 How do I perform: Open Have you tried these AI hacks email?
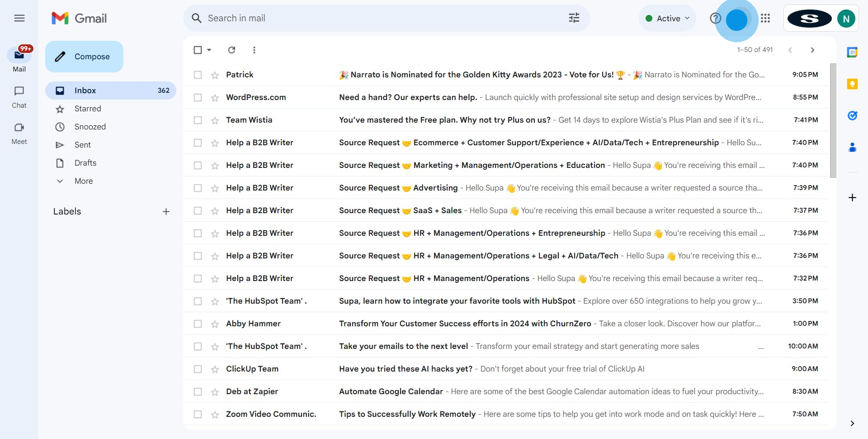[505, 369]
